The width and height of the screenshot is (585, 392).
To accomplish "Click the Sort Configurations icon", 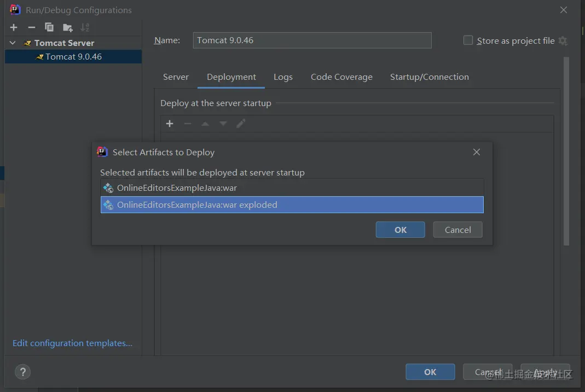I will click(85, 27).
